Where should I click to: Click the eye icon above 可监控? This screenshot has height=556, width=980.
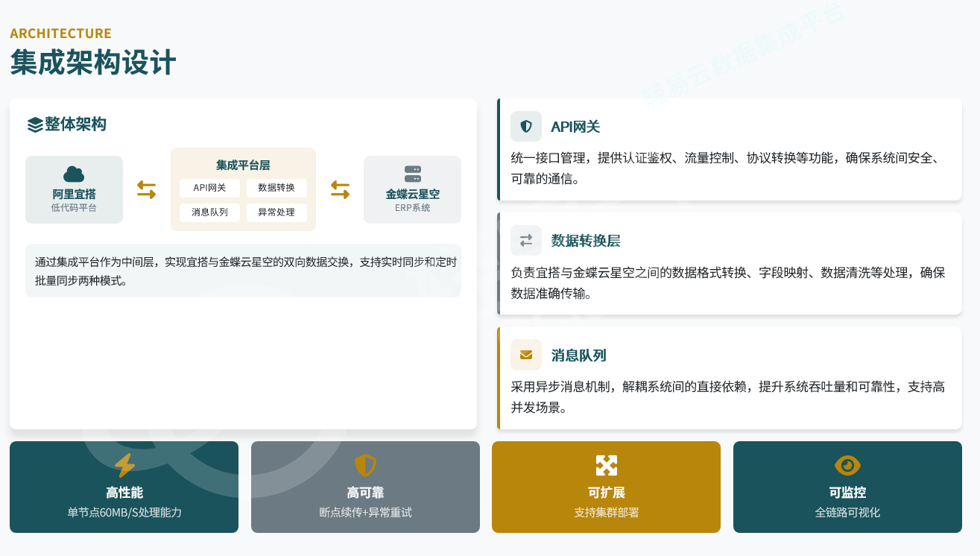(x=847, y=466)
